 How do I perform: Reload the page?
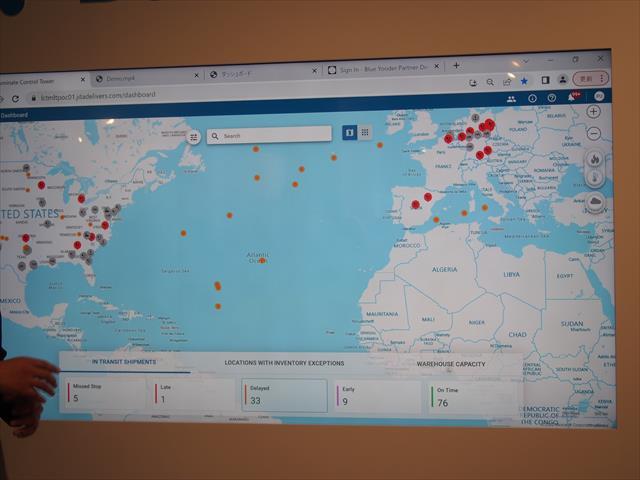16,99
